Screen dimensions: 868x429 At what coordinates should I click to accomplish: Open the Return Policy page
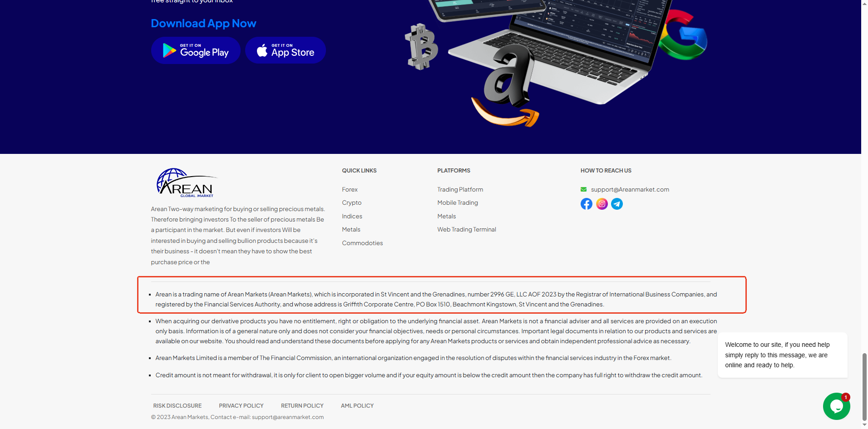click(302, 405)
